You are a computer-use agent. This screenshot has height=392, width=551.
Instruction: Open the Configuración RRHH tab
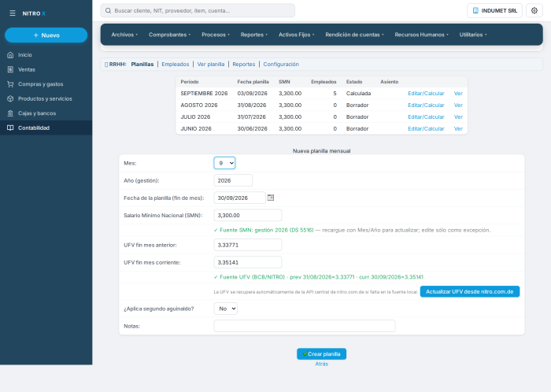point(281,65)
